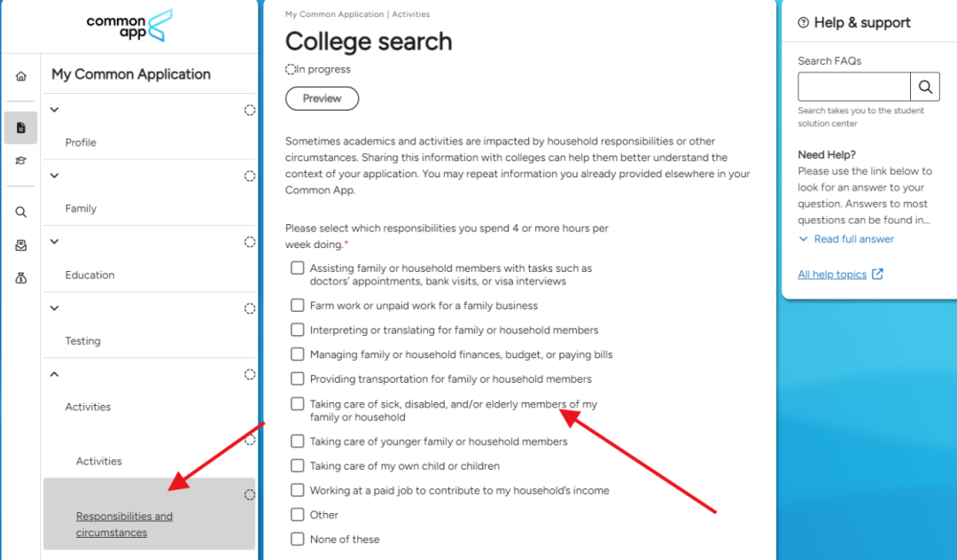
Task: Tick 'Taking care of younger family' checkbox
Action: (x=298, y=441)
